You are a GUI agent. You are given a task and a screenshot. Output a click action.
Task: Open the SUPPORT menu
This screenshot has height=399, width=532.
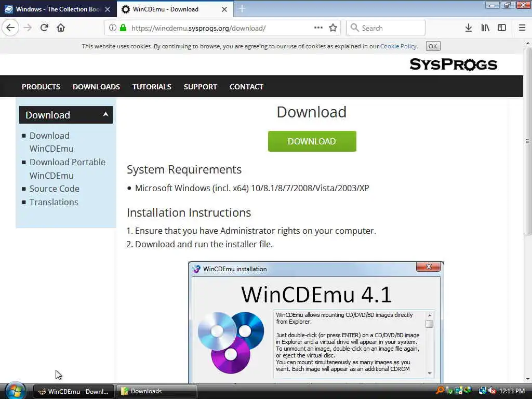tap(200, 87)
